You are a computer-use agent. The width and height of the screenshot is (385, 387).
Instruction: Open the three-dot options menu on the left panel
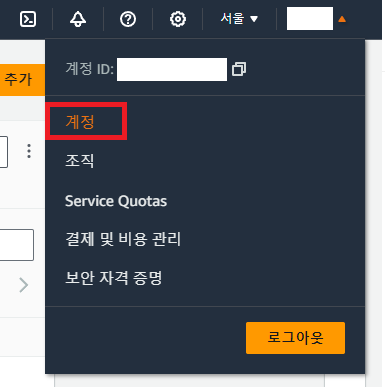pos(29,151)
